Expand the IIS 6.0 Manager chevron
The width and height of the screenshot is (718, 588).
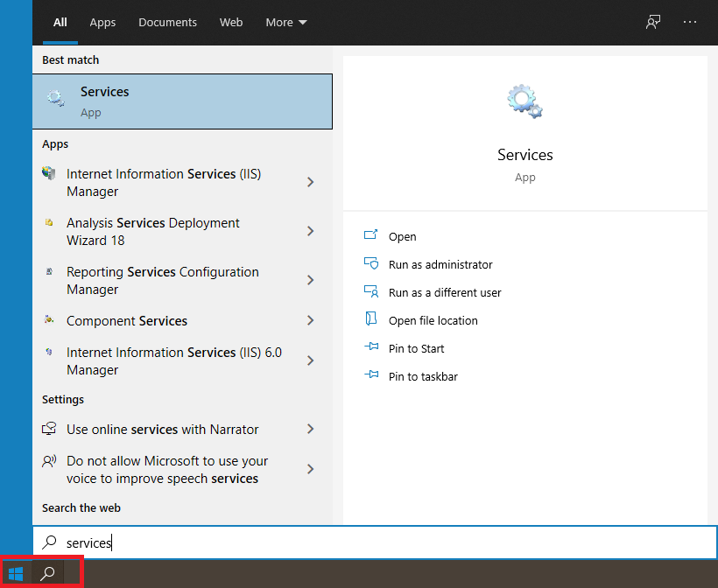click(311, 360)
